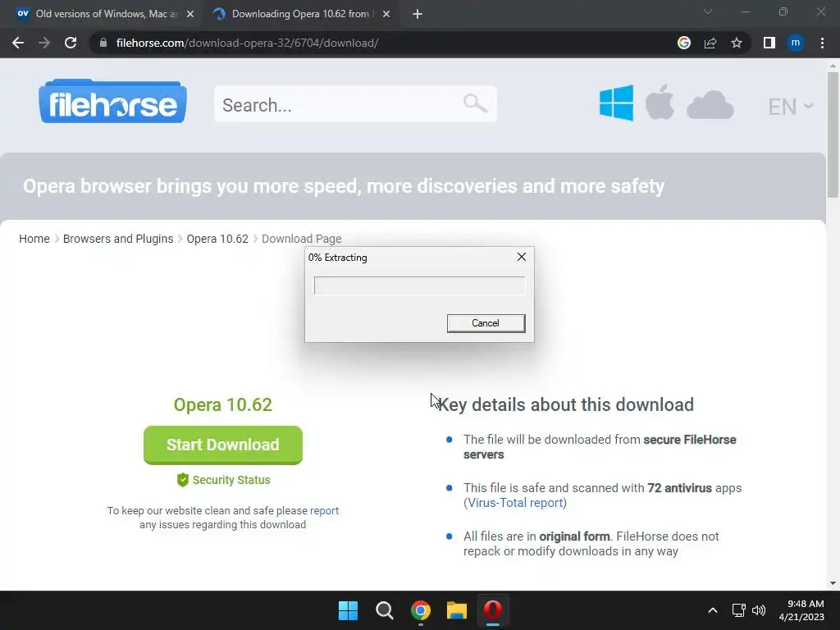The image size is (840, 630).
Task: Click the address bar URL
Action: (x=247, y=43)
